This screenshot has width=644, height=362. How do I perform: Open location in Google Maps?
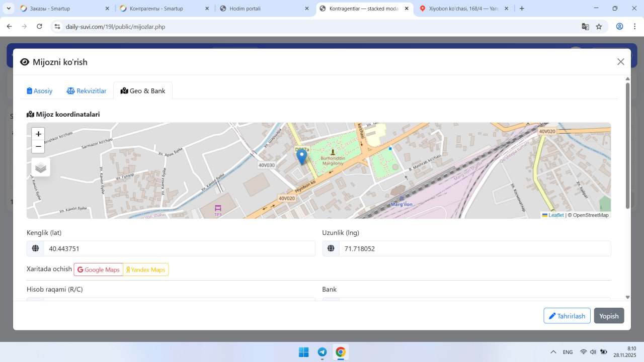click(x=99, y=270)
